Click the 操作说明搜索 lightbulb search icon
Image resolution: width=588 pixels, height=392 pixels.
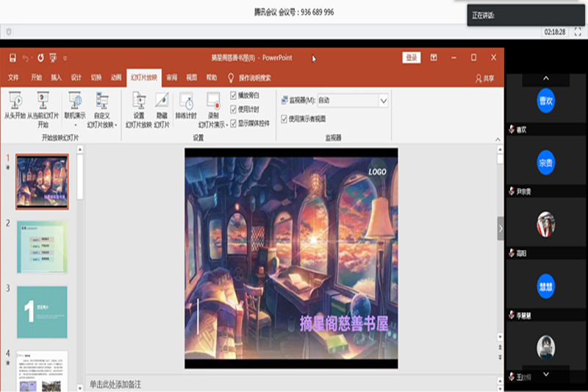pyautogui.click(x=231, y=77)
